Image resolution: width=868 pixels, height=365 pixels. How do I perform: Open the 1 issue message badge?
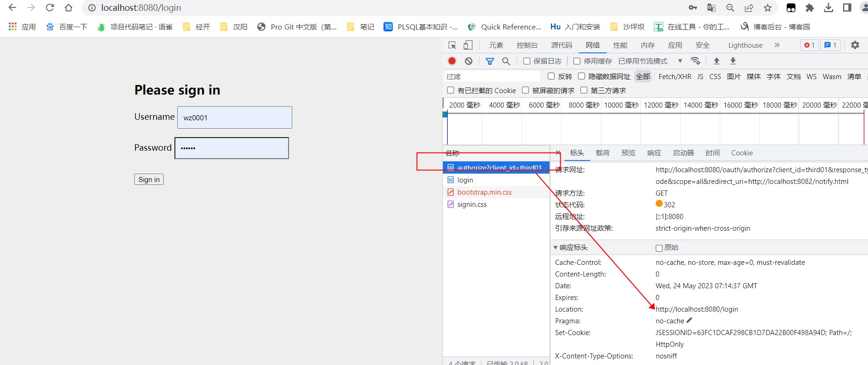click(831, 45)
